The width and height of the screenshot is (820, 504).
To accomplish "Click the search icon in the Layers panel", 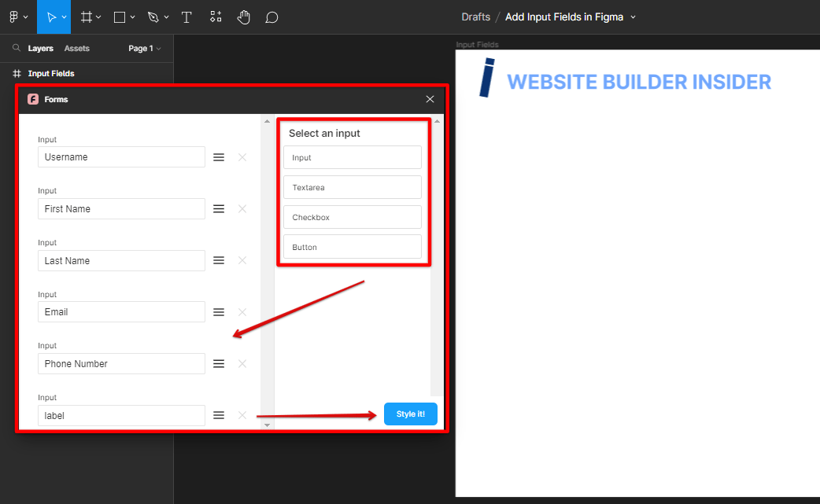I will click(16, 48).
